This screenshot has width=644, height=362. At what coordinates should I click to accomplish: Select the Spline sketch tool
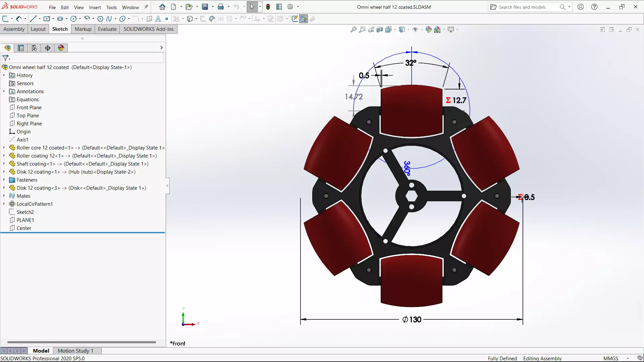click(x=109, y=19)
